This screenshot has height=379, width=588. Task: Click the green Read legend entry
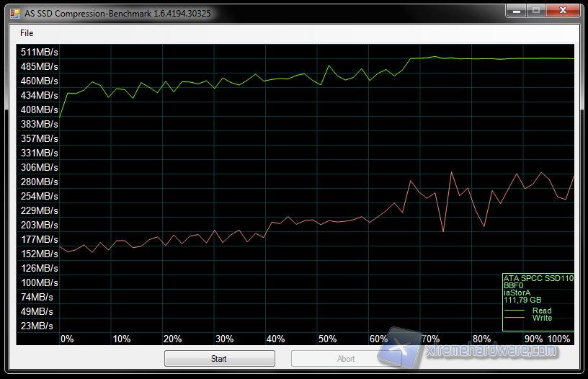point(541,311)
